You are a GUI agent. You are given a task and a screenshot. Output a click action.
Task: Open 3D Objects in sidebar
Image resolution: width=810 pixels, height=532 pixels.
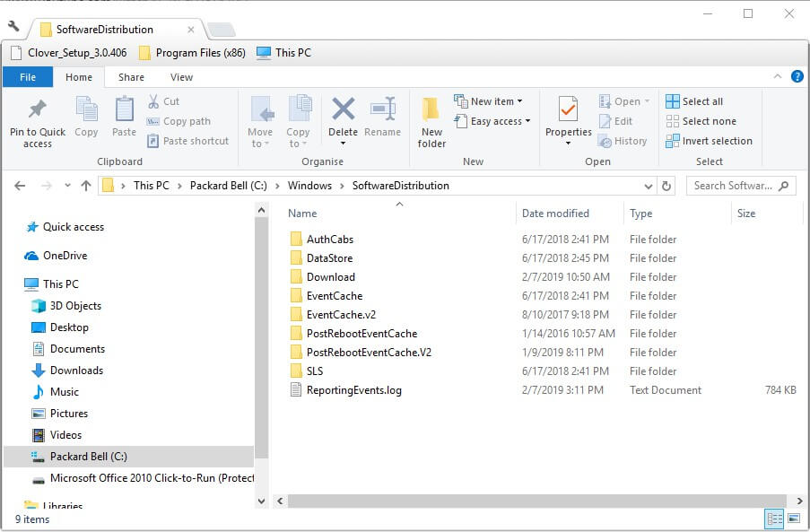tap(66, 306)
